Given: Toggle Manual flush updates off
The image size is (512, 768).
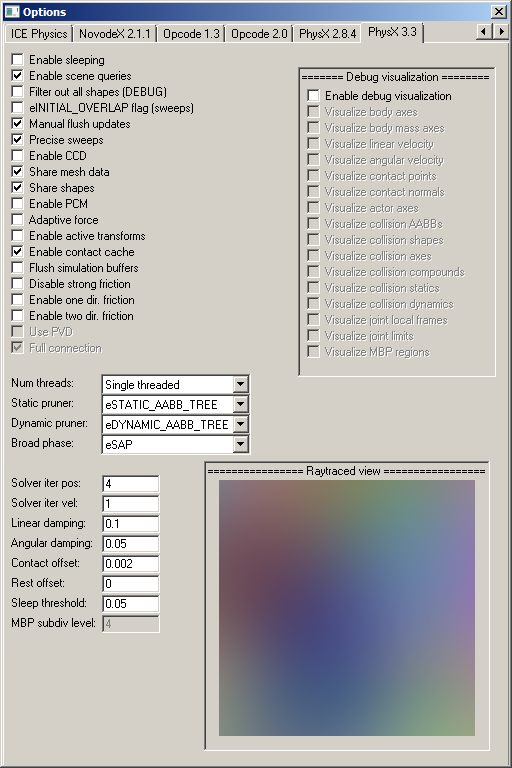Looking at the screenshot, I should 18,124.
